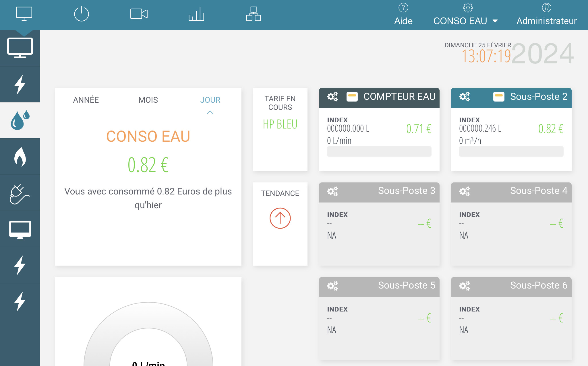Image resolution: width=588 pixels, height=366 pixels.
Task: Open the video camera view icon
Action: click(139, 14)
